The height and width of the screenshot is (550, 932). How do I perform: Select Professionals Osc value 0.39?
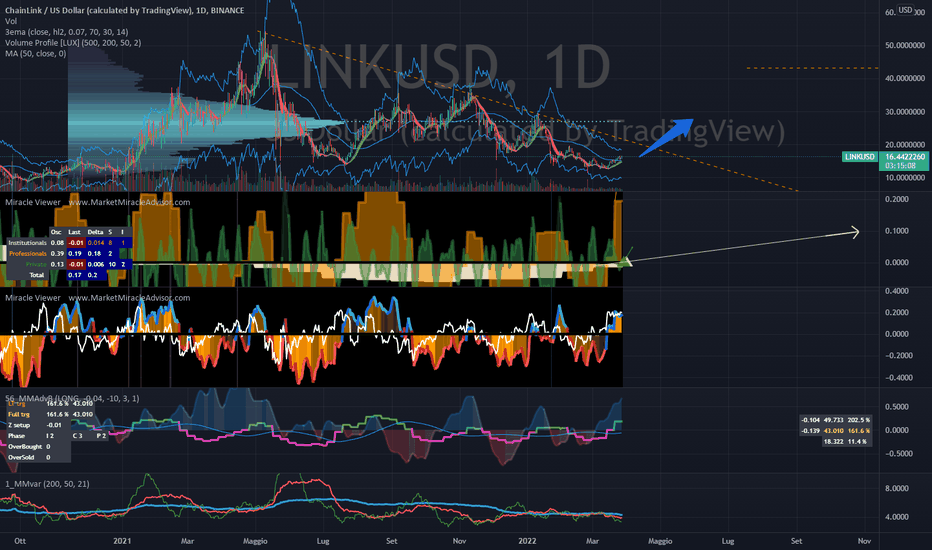click(x=57, y=253)
